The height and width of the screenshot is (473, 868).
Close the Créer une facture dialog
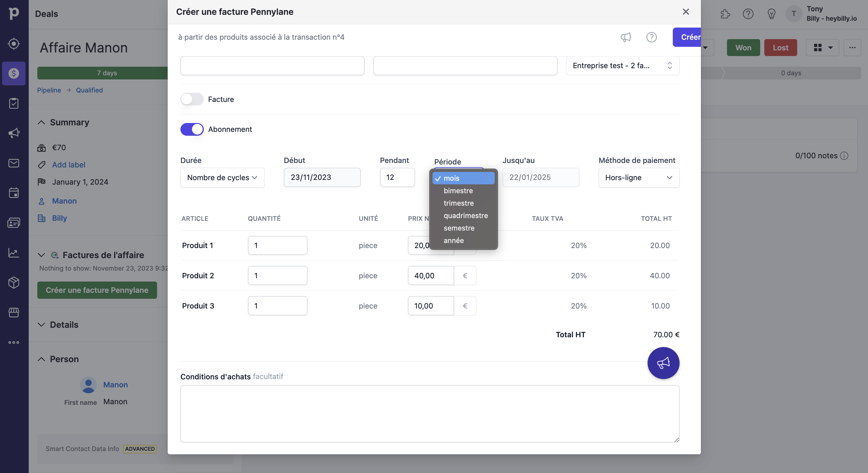(686, 12)
